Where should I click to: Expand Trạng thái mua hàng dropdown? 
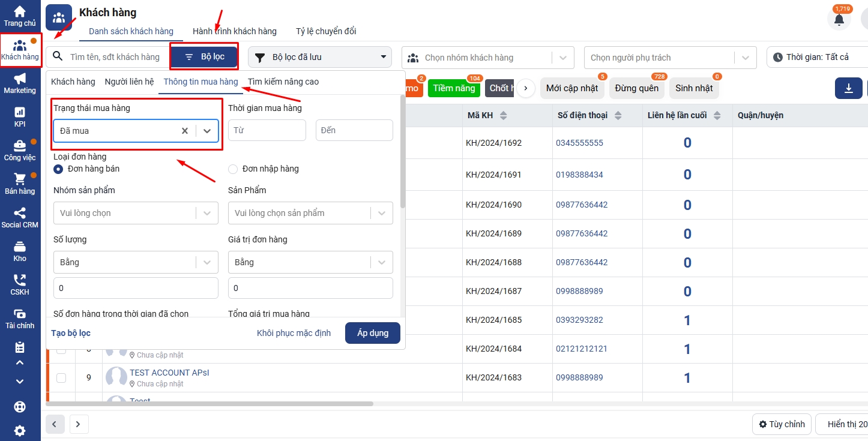207,131
